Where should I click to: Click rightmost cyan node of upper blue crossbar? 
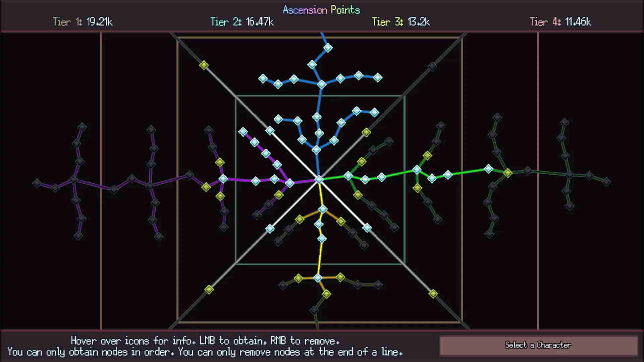tap(378, 78)
